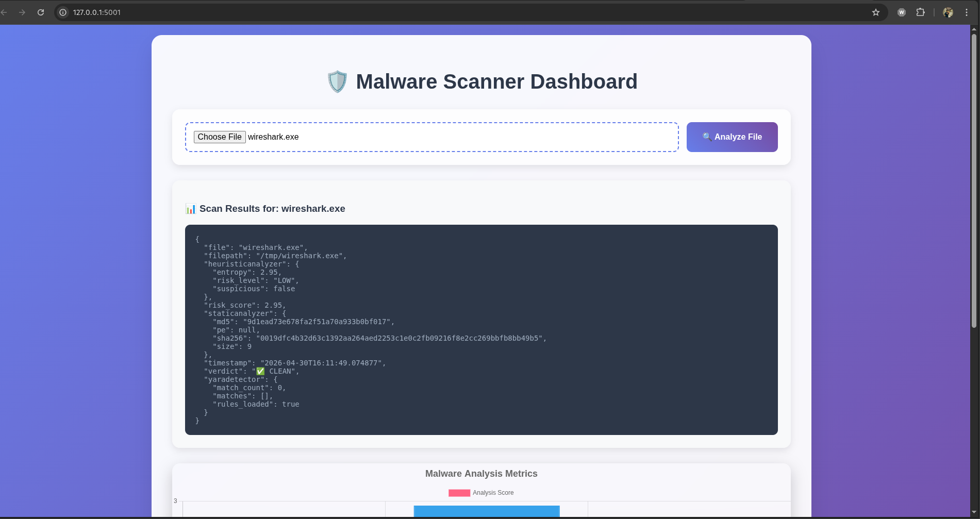The height and width of the screenshot is (519, 980).
Task: Click the "heuristicanalyzer" key line
Action: pyautogui.click(x=252, y=264)
